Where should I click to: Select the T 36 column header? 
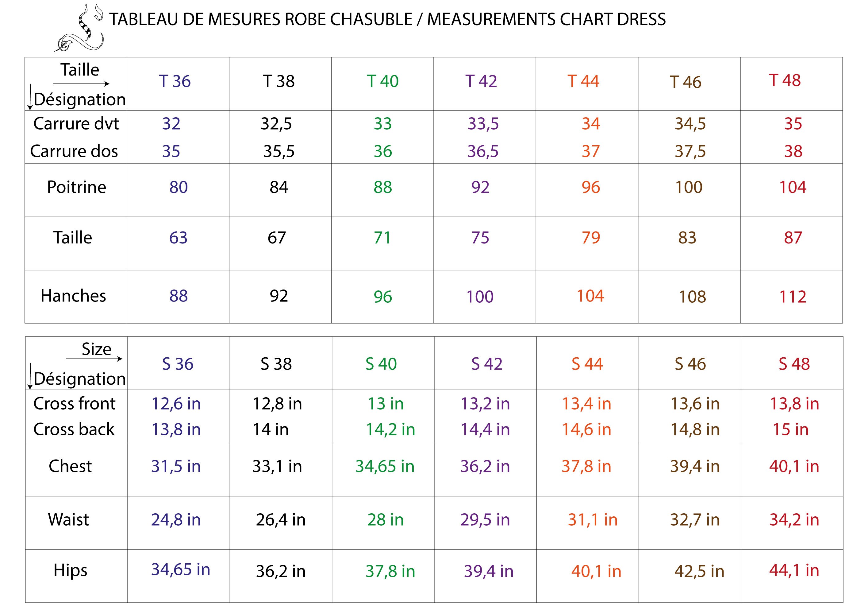pos(175,81)
